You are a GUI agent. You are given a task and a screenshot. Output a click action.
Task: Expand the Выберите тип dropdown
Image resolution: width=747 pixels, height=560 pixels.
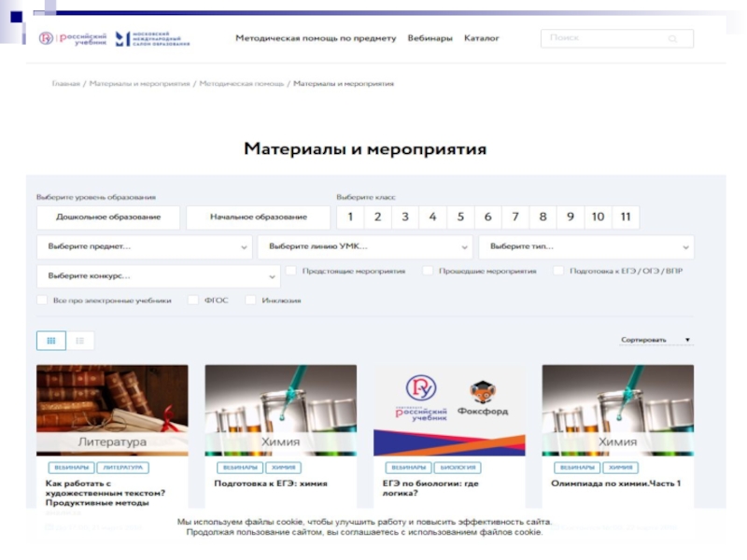tap(586, 246)
